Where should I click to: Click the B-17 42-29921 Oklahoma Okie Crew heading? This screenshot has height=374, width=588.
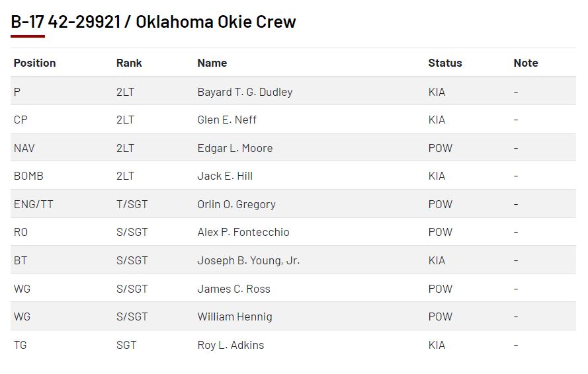coord(153,22)
